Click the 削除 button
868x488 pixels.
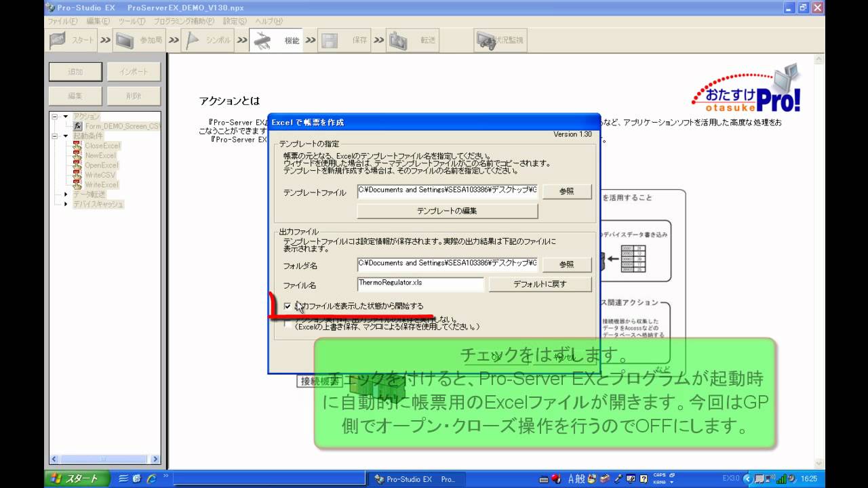134,96
